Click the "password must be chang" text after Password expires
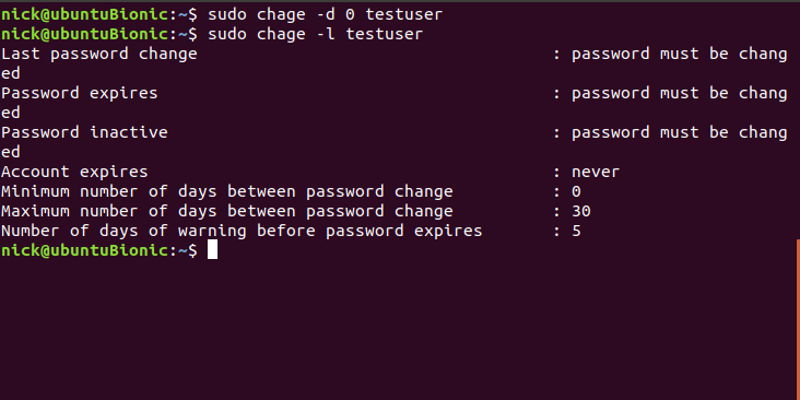Screen dimensions: 800x400 point(679,93)
